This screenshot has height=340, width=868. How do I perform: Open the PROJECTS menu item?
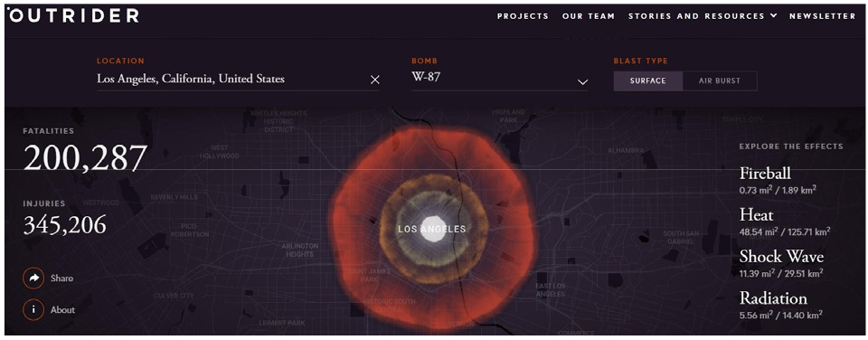click(x=523, y=16)
